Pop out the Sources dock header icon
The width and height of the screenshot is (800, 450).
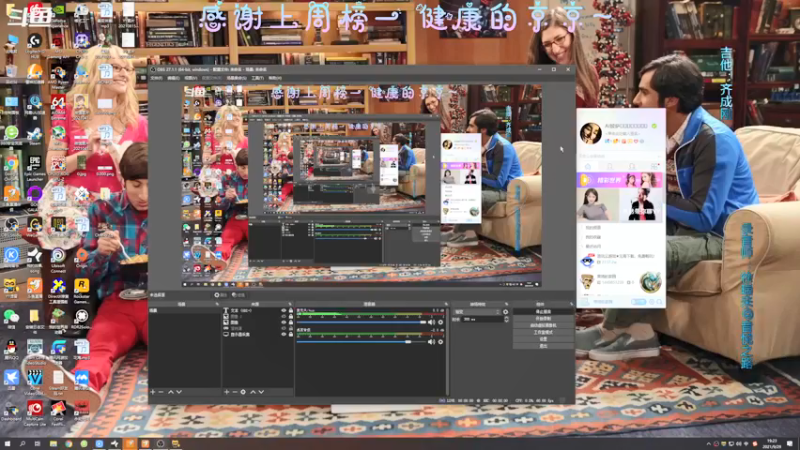coord(290,304)
